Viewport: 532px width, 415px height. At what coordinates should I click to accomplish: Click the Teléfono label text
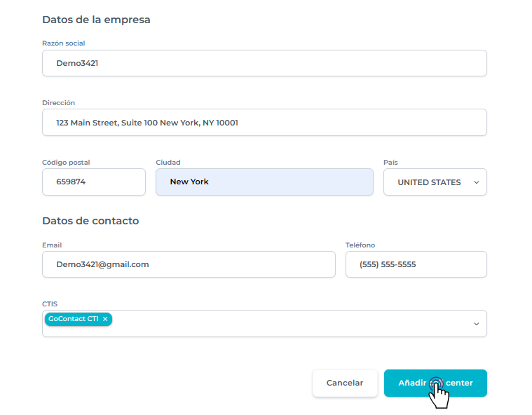[360, 245]
